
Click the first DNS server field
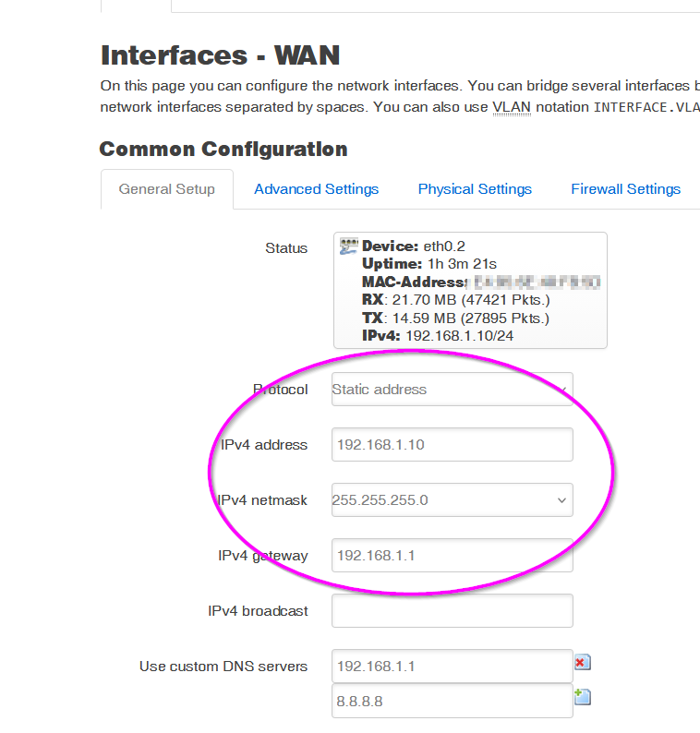tap(452, 667)
